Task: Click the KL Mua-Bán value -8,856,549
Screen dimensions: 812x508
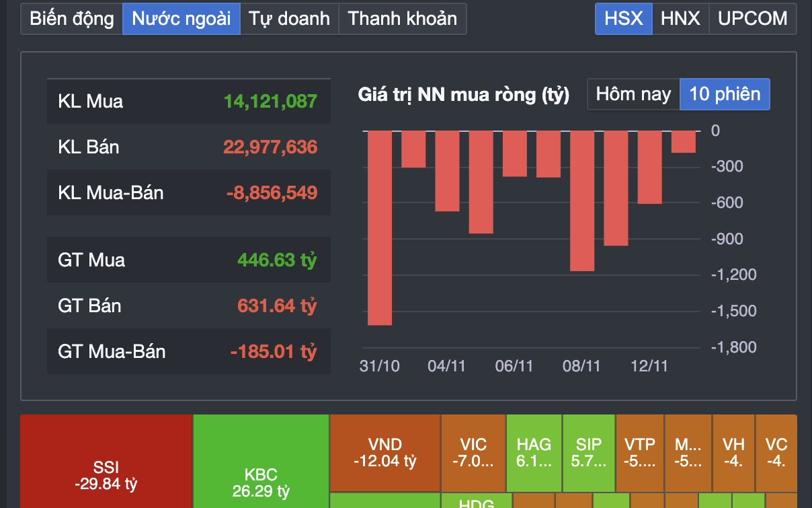Action: coord(272,192)
